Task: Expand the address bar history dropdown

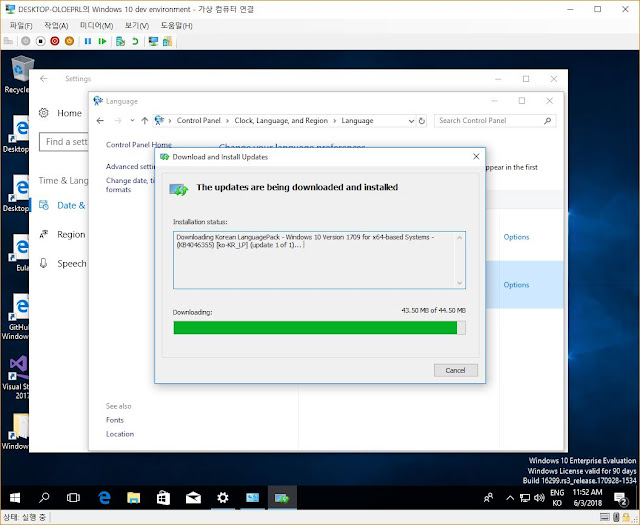Action: [411, 121]
